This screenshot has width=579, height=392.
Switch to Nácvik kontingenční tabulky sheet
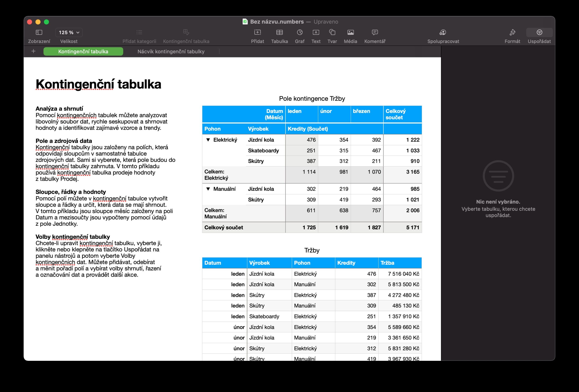point(171,52)
